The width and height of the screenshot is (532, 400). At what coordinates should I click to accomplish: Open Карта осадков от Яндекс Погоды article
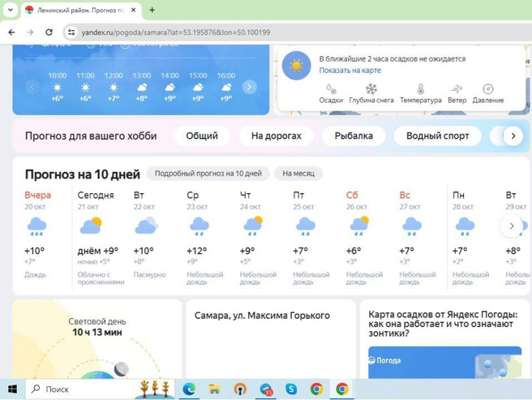coord(443,324)
